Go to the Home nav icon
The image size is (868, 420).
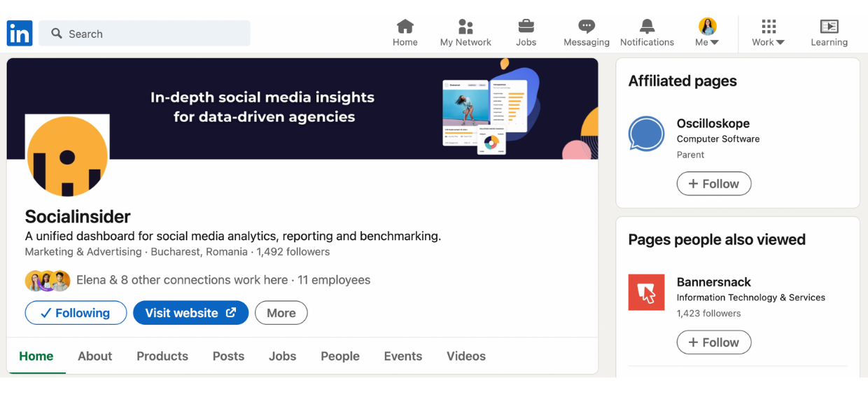point(405,27)
